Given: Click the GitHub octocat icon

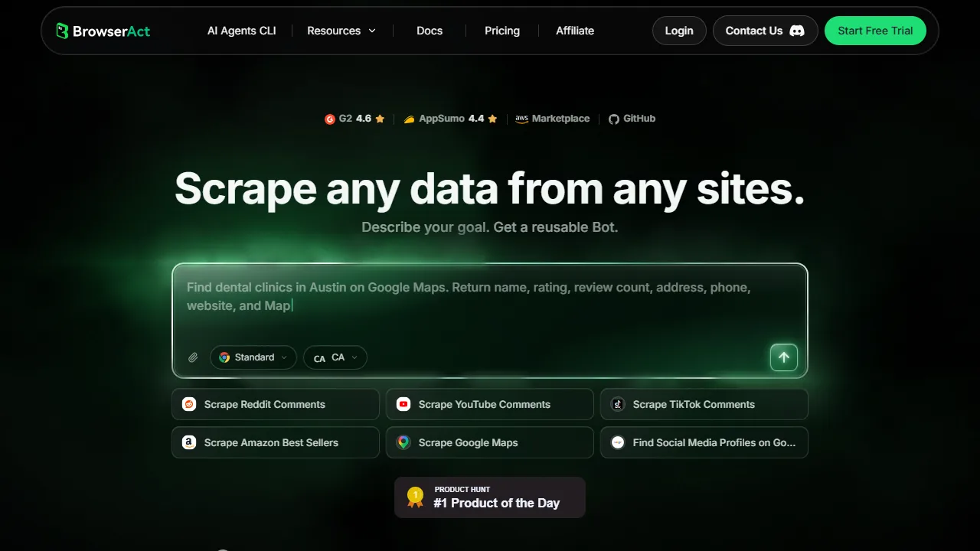Looking at the screenshot, I should 613,119.
